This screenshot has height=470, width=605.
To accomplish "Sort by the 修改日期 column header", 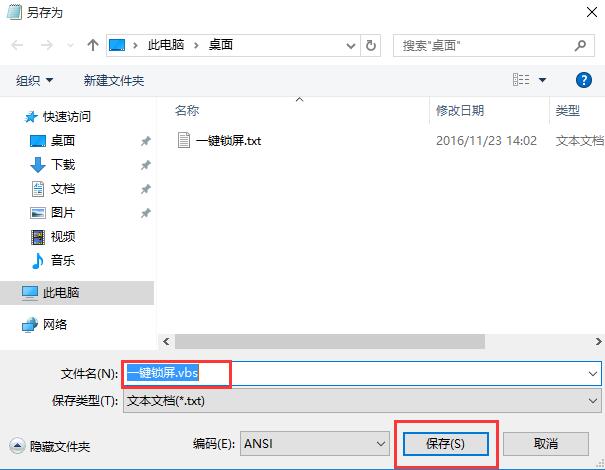I will coord(460,111).
